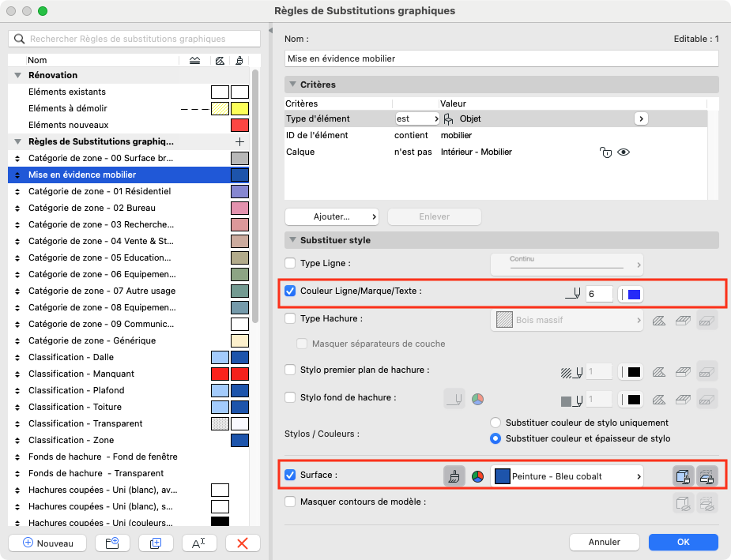The image size is (731, 560).
Task: Uncheck Couleur Ligne/Marque/Texte
Action: 290,291
